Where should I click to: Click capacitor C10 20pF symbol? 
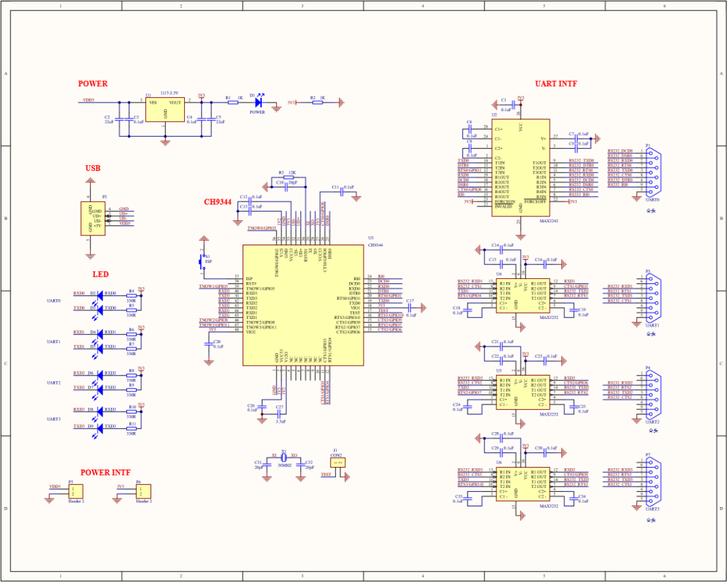287,187
